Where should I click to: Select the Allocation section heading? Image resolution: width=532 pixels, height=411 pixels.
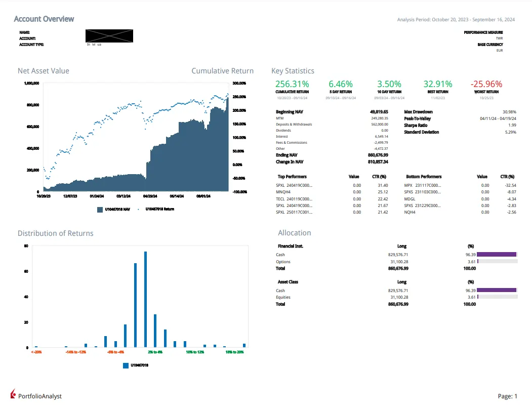pyautogui.click(x=294, y=233)
